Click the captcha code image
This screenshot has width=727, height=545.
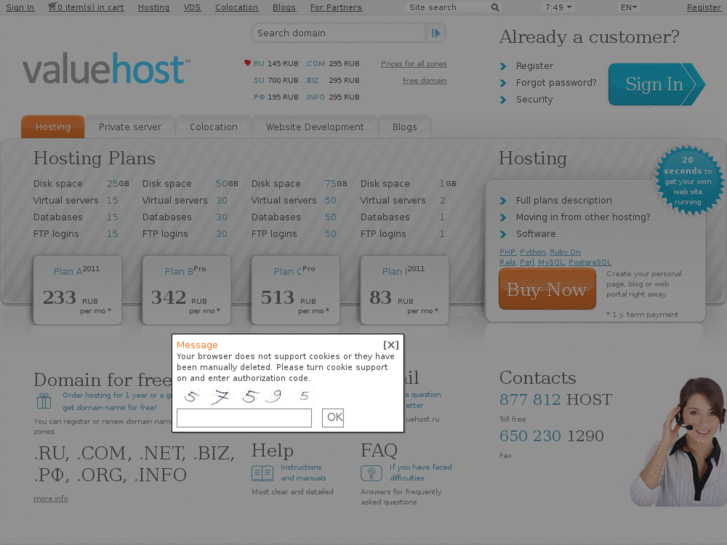point(247,396)
